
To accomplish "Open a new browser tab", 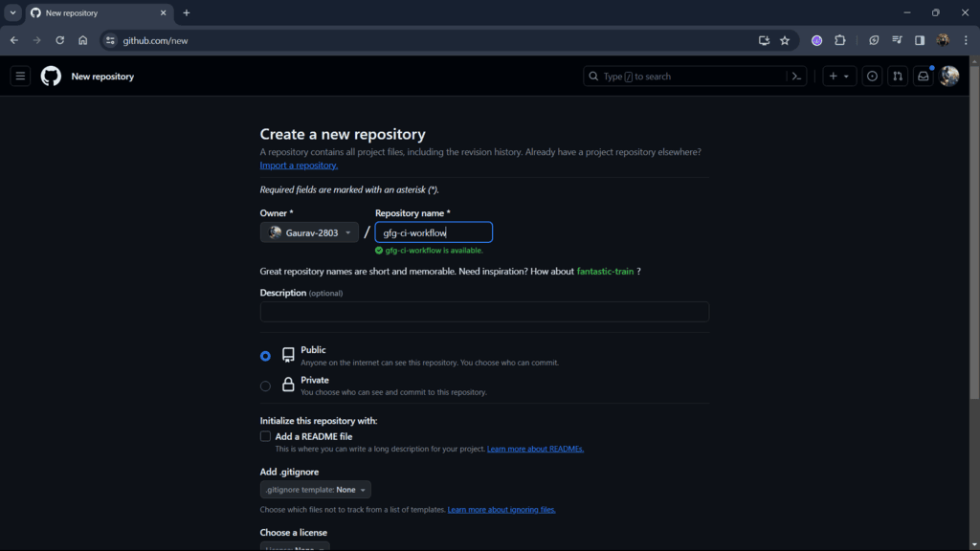I will tap(187, 12).
